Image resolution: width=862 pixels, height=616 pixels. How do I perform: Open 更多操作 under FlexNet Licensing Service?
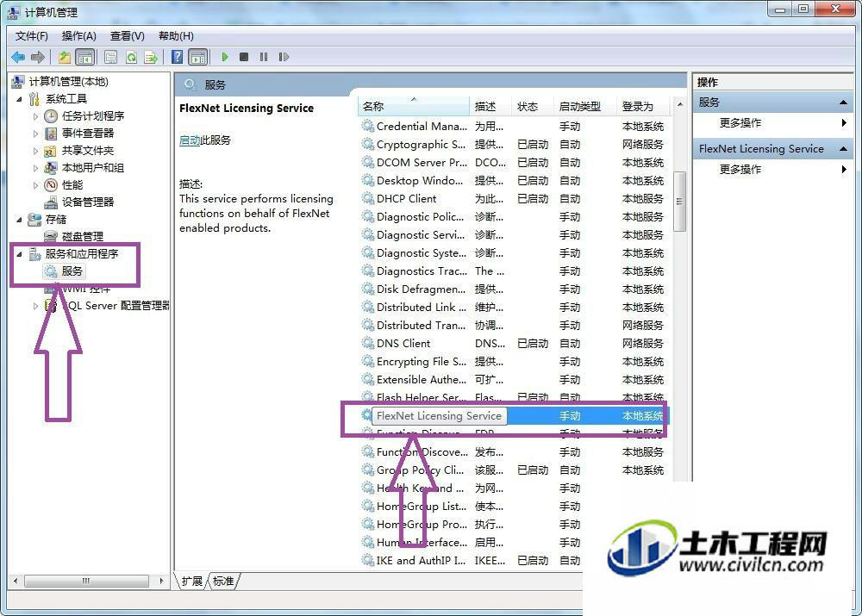pyautogui.click(x=740, y=169)
